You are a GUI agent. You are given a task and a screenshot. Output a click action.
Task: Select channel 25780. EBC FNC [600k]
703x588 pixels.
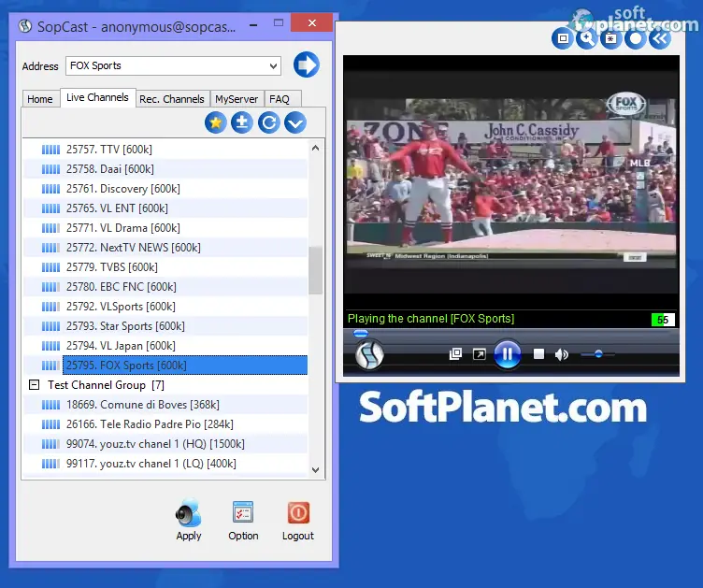click(x=165, y=287)
